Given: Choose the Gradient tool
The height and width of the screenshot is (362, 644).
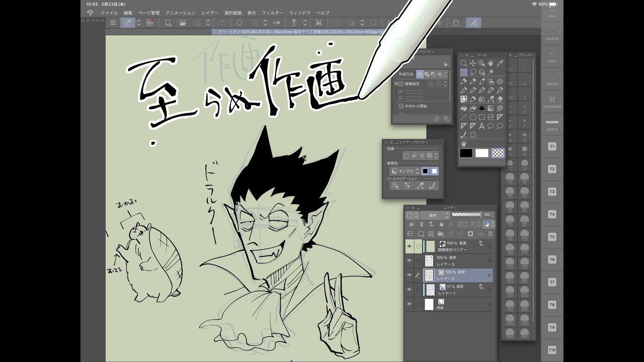Looking at the screenshot, I should 491,108.
